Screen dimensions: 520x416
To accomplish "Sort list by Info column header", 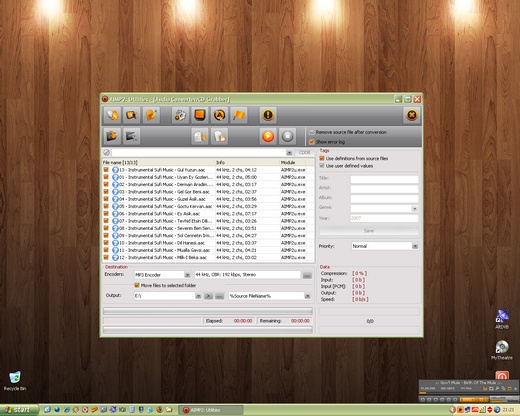I will [247, 162].
